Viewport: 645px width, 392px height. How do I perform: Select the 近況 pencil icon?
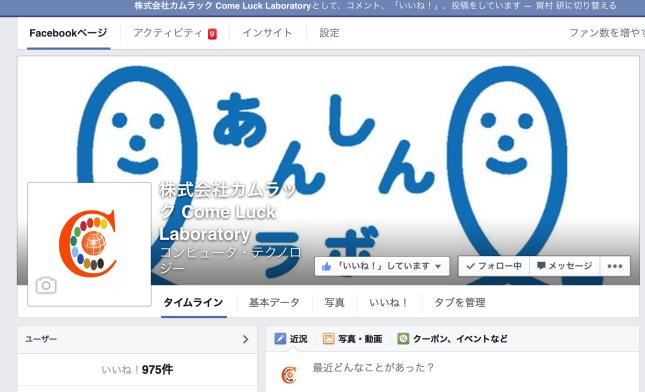pos(280,339)
